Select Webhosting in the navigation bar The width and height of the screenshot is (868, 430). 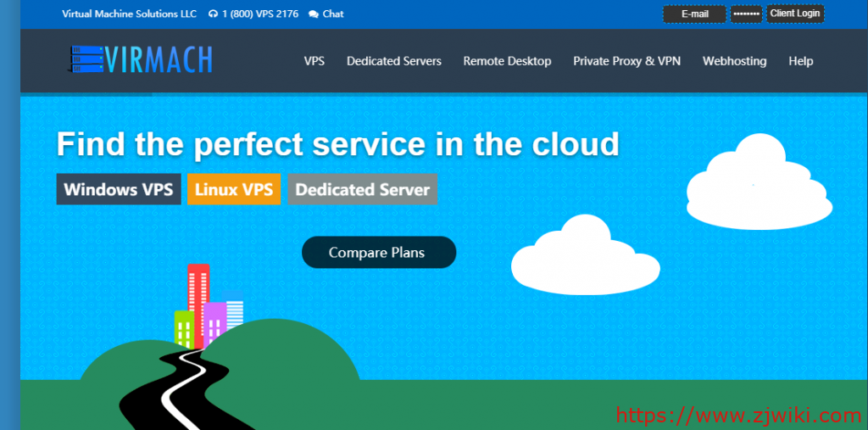[734, 61]
